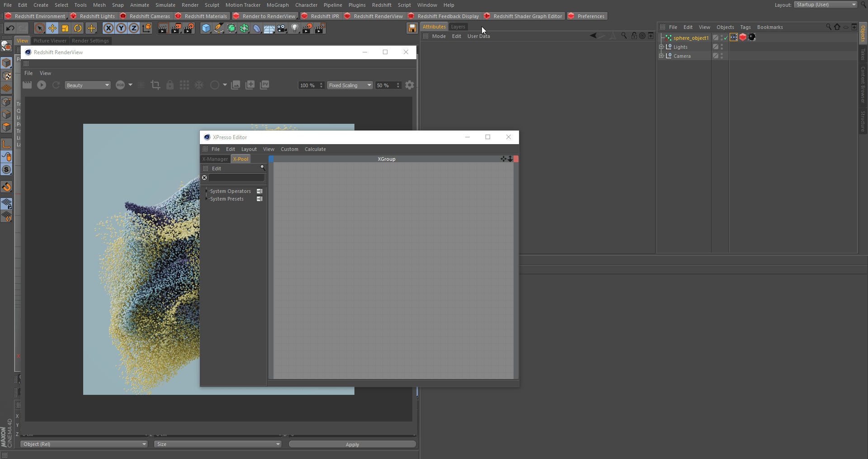This screenshot has width=868, height=459.
Task: Click the Redshift Shader Graph Editor button
Action: click(x=524, y=16)
